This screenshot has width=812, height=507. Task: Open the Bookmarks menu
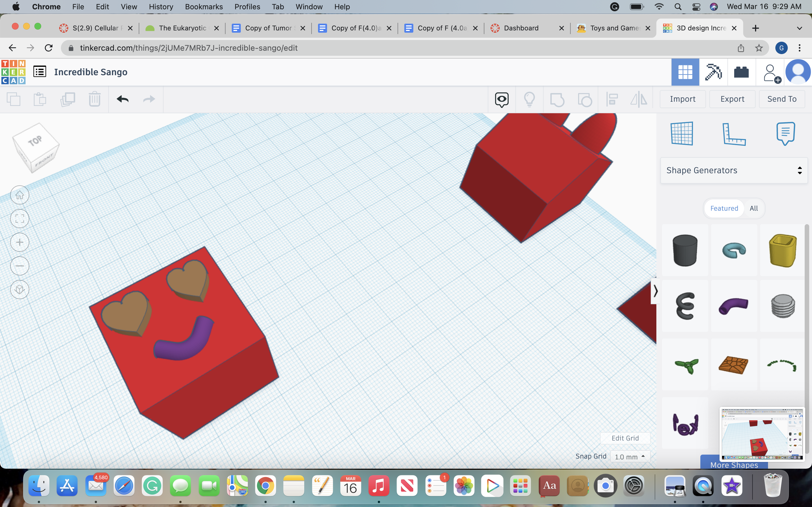pos(204,7)
